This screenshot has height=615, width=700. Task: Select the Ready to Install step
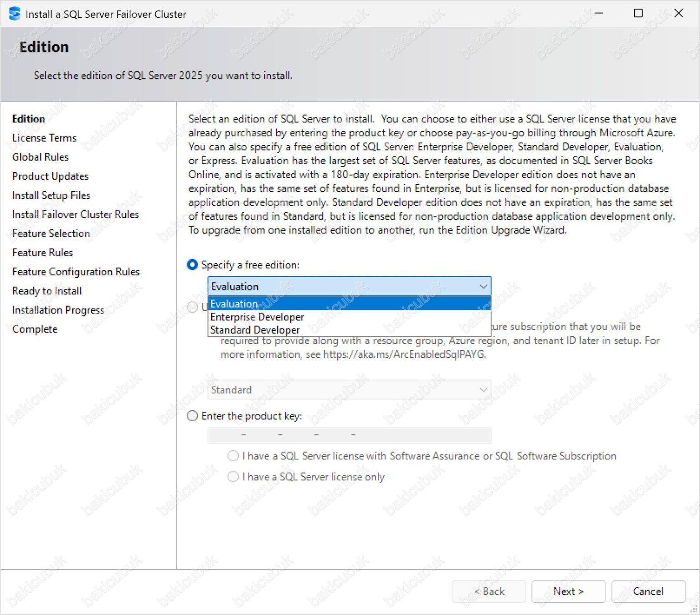[x=46, y=290]
